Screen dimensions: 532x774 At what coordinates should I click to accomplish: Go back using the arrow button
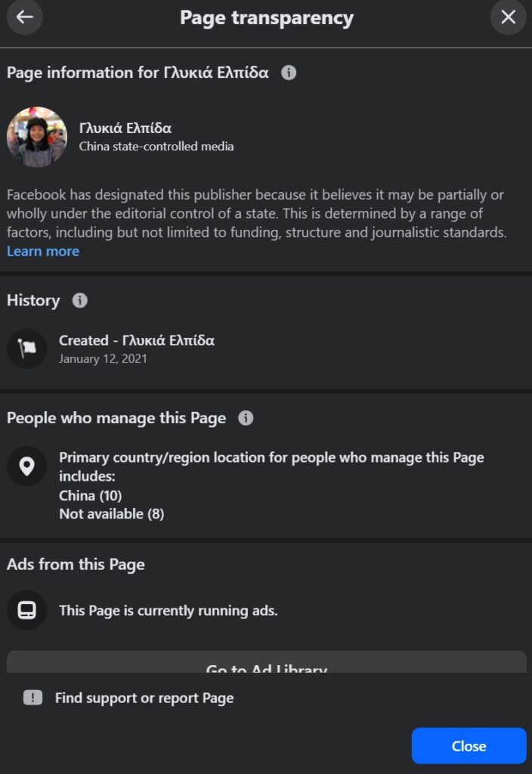pos(25,17)
